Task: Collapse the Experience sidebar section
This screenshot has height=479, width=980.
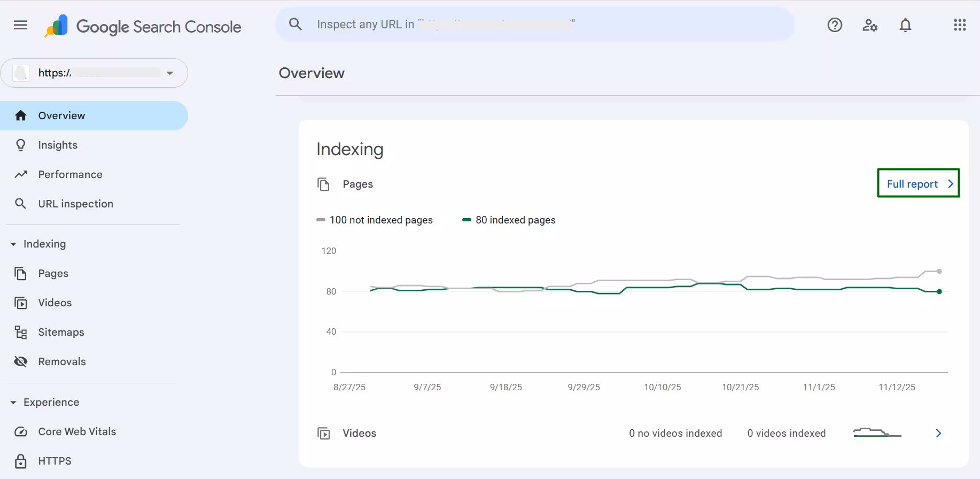Action: [x=13, y=403]
